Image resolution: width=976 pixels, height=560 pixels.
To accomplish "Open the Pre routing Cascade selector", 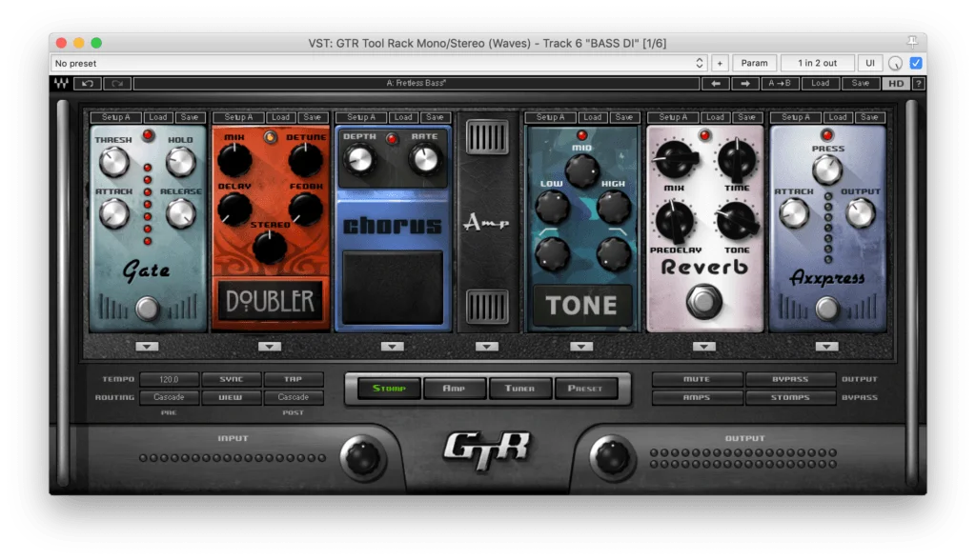I will coord(169,397).
